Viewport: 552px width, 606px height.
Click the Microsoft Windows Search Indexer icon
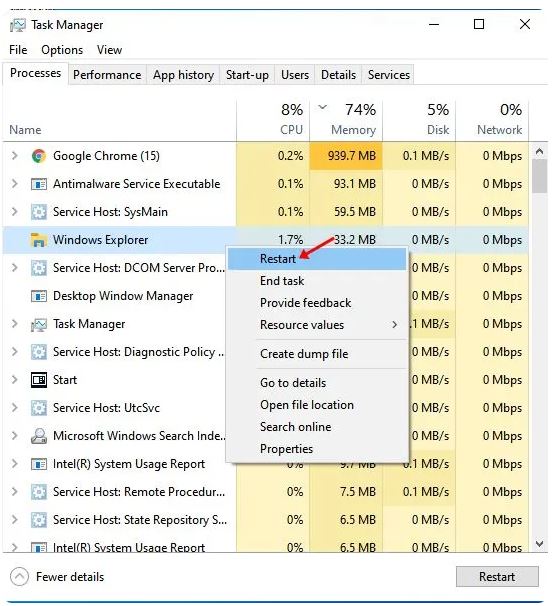pos(39,436)
